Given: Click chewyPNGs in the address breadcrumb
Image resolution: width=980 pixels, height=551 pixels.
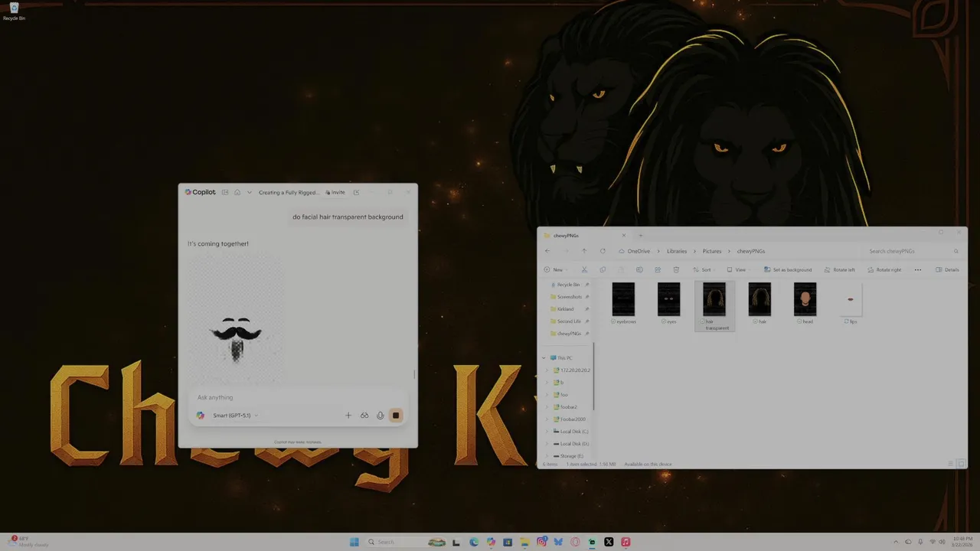Looking at the screenshot, I should [751, 251].
